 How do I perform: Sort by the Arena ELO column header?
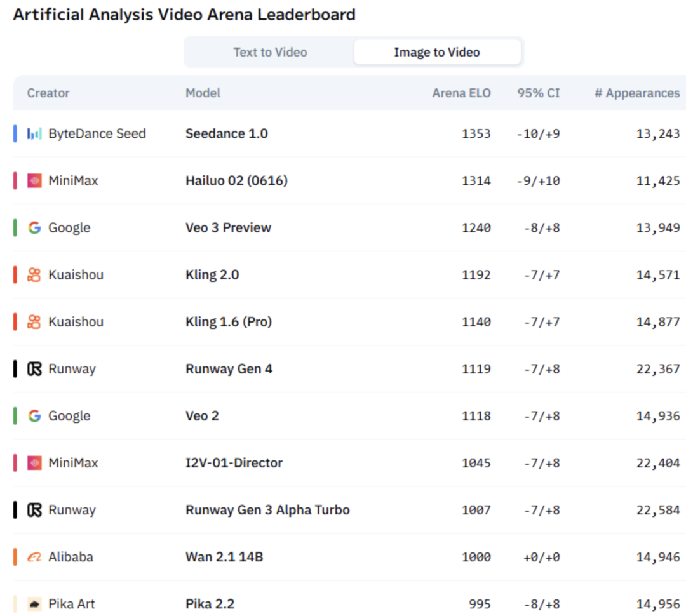pyautogui.click(x=462, y=93)
